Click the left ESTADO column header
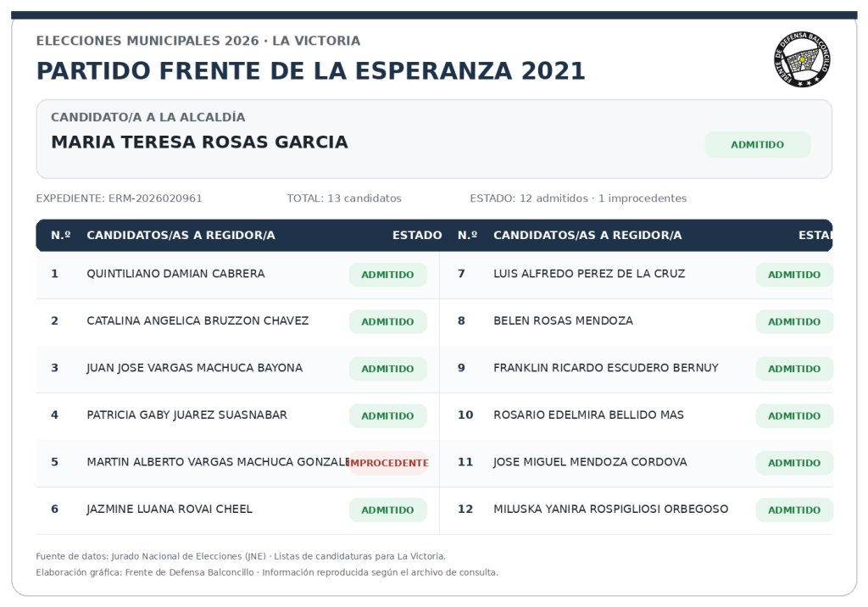The height and width of the screenshot is (607, 868). click(x=417, y=236)
